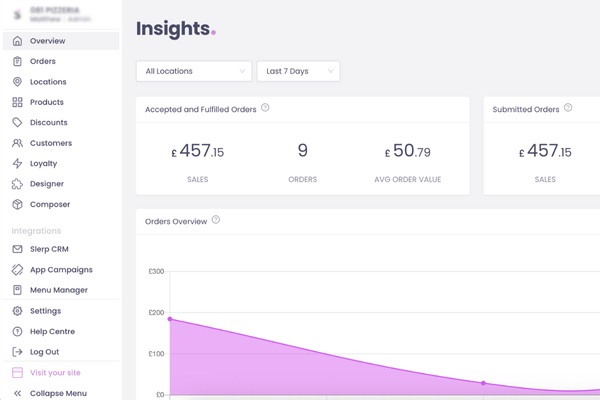Open the All Locations dropdown
This screenshot has width=600, height=400.
pyautogui.click(x=194, y=71)
